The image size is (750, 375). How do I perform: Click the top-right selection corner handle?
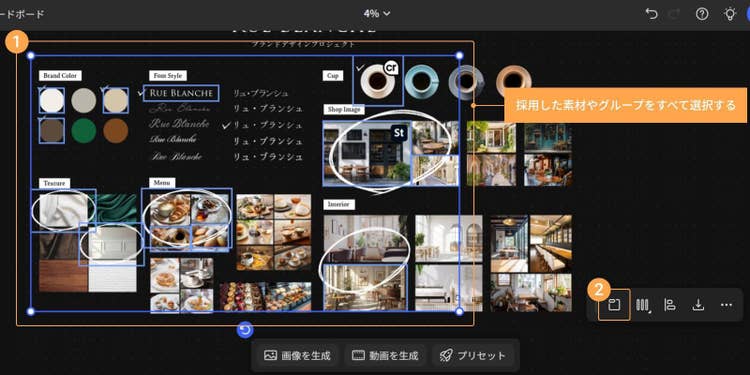point(459,55)
